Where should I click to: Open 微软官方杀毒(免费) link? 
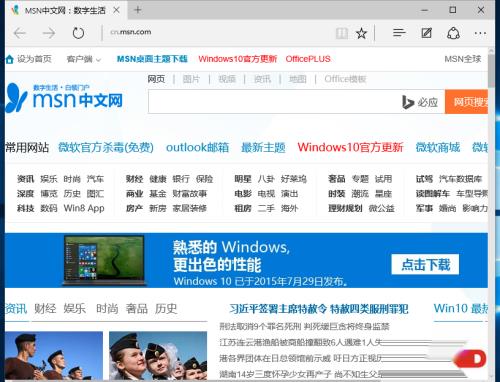106,147
